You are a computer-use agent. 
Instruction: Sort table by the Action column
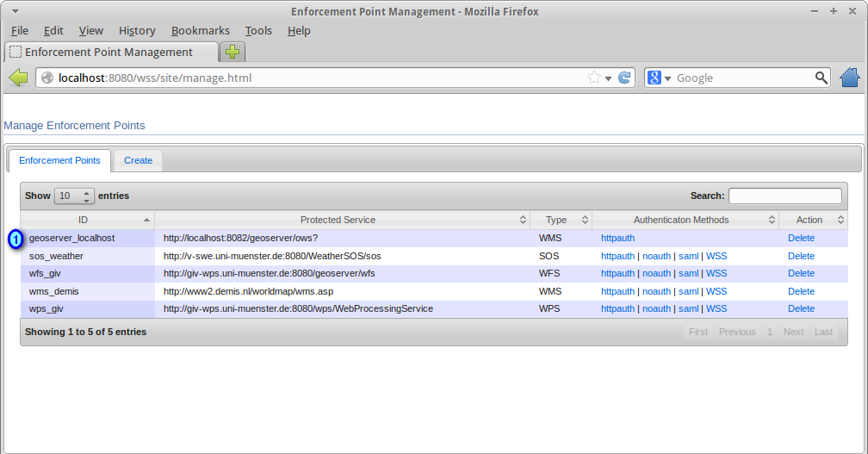(x=813, y=220)
